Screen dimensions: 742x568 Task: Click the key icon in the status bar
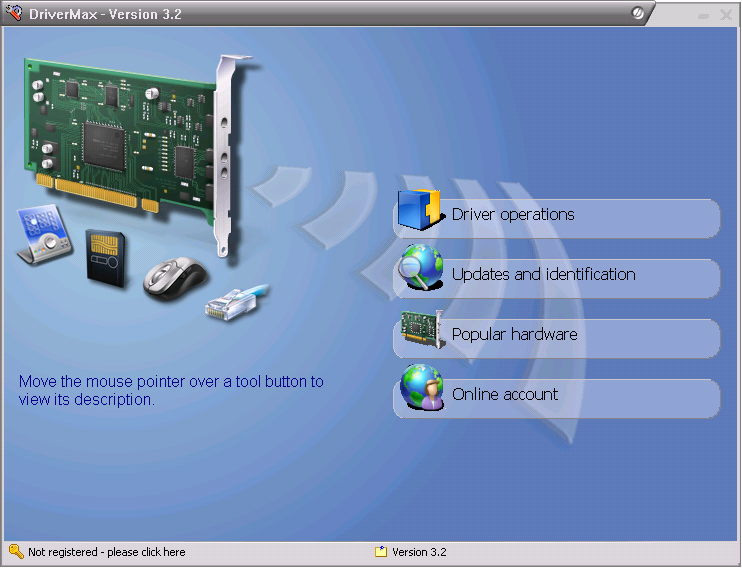point(16,551)
